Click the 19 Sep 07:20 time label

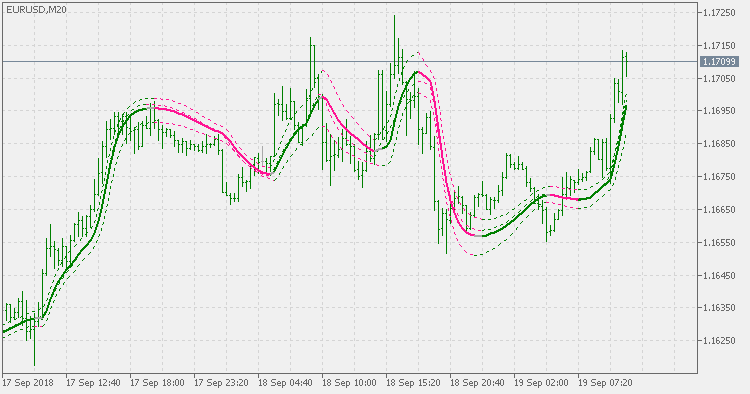point(606,383)
